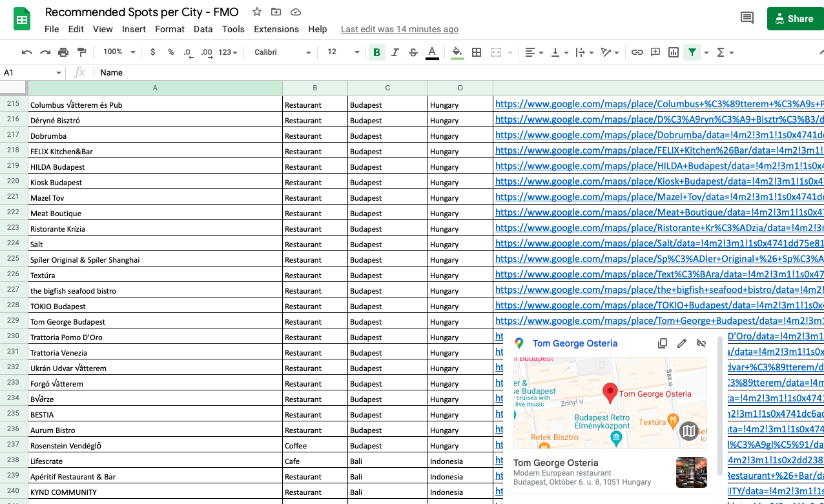Open the functions dropdown
824x504 pixels.
pos(725,52)
